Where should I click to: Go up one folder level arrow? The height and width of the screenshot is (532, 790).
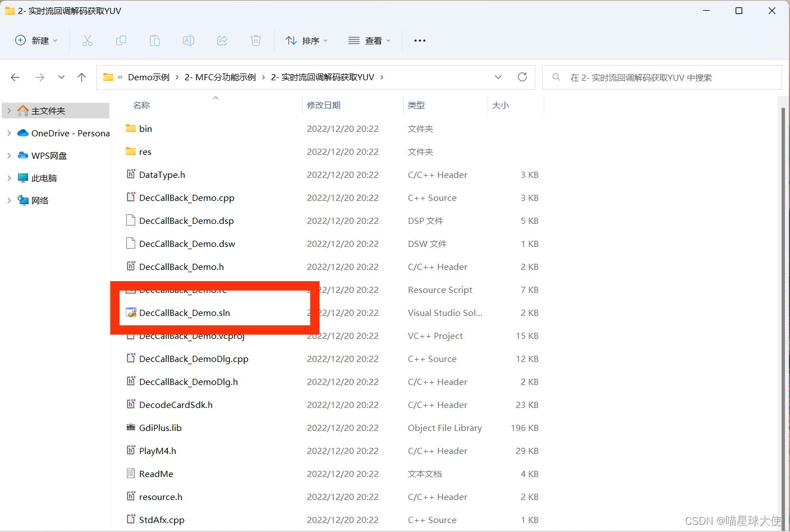click(x=82, y=77)
